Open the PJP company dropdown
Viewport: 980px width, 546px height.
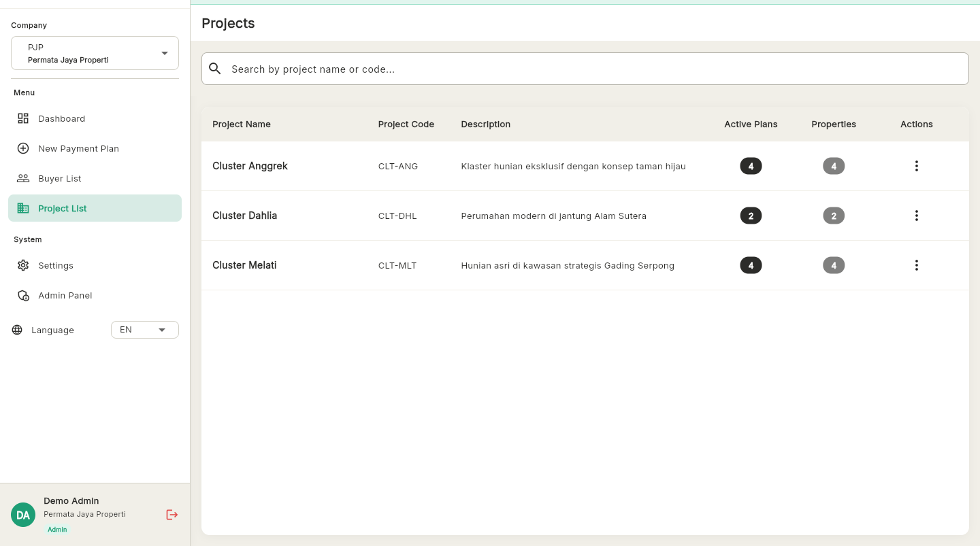click(95, 53)
